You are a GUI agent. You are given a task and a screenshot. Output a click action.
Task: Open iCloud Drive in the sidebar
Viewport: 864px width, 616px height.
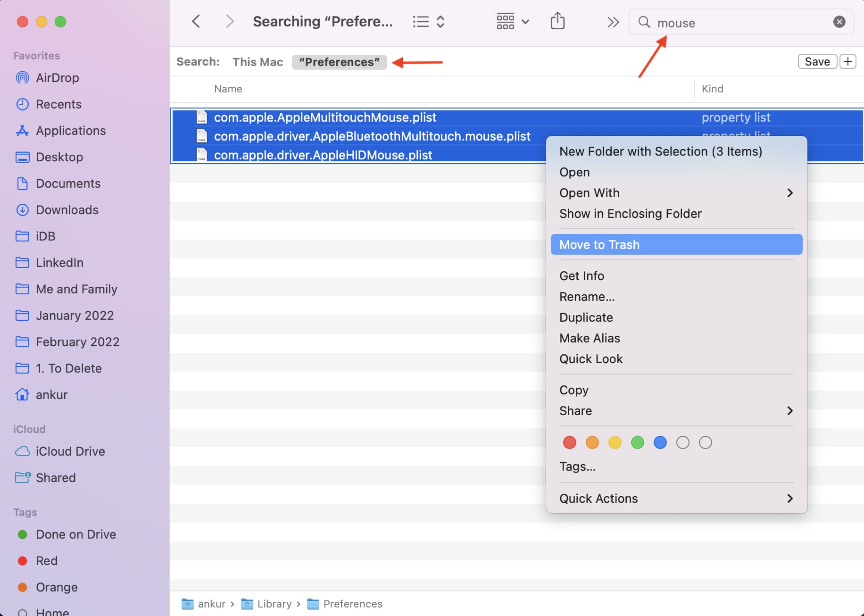[60, 451]
